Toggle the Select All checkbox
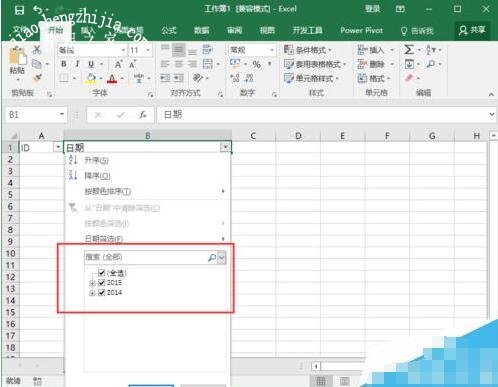498x387 pixels. [x=102, y=273]
